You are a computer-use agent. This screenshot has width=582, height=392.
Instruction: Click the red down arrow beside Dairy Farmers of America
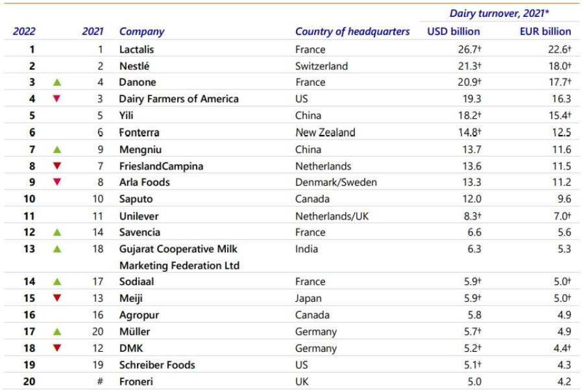pos(57,99)
